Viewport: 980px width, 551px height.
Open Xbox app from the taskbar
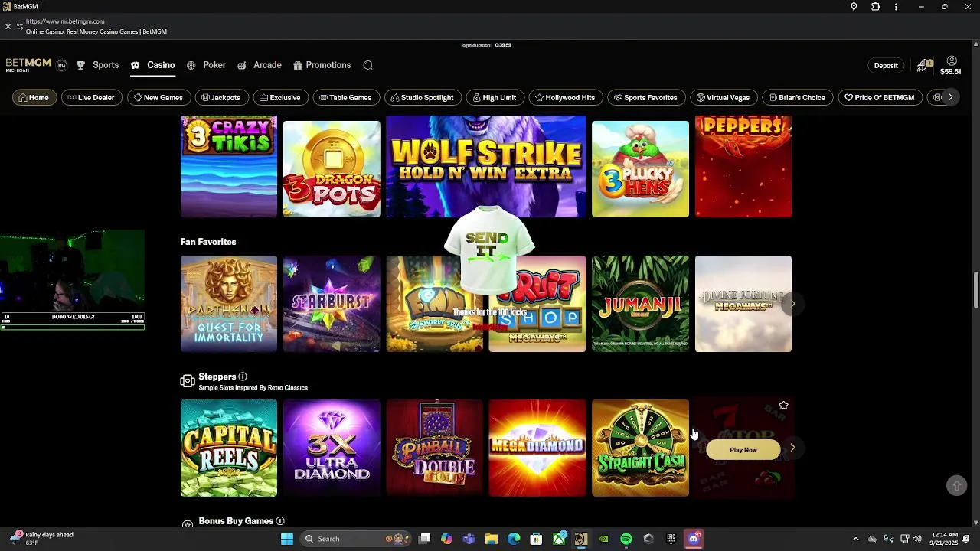560,538
